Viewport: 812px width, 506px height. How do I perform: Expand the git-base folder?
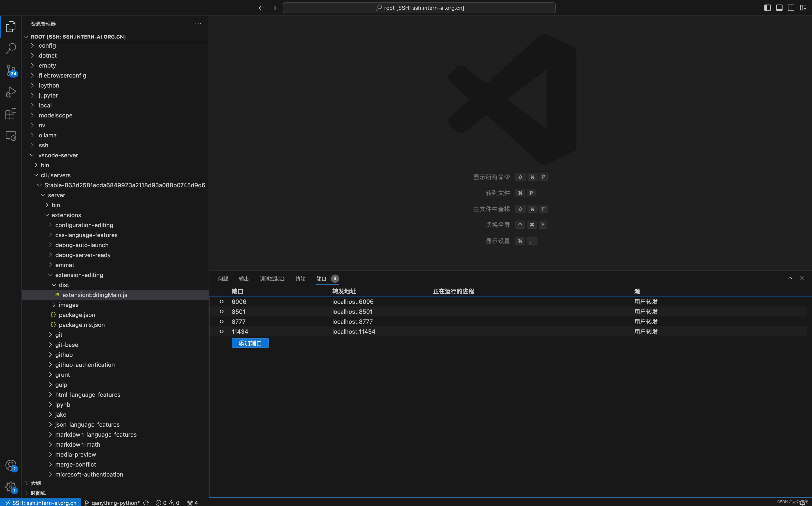[x=115, y=345]
